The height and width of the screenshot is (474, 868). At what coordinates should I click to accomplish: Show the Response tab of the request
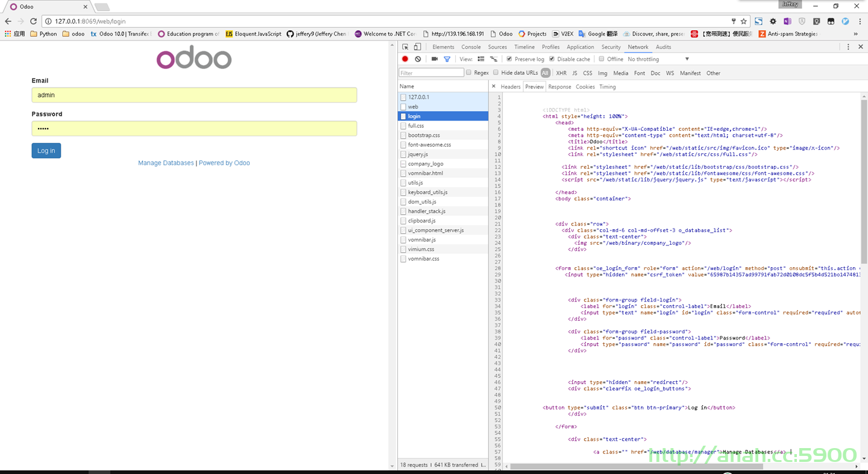pos(559,87)
